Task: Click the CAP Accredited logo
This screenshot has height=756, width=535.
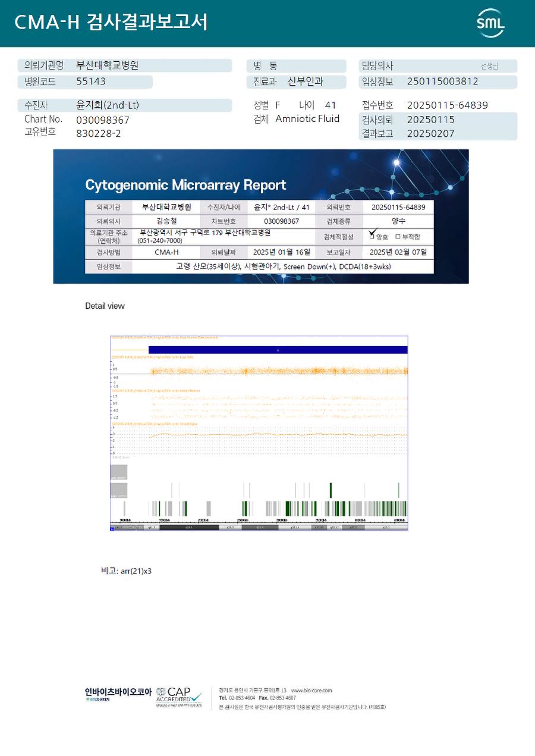Action: click(179, 697)
